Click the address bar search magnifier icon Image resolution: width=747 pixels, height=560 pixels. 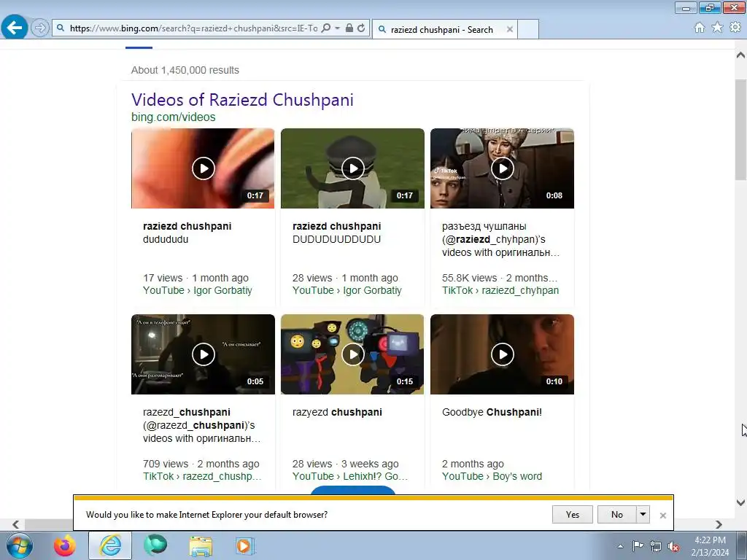326,28
